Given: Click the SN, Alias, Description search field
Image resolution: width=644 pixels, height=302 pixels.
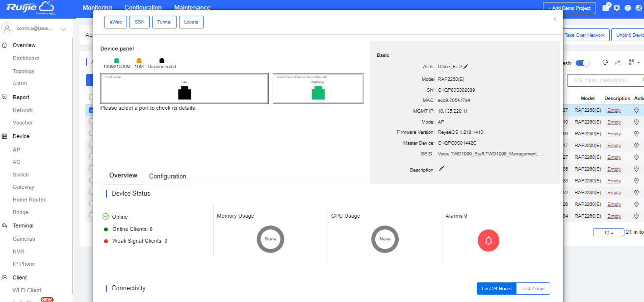Looking at the screenshot, I should 603,80.
